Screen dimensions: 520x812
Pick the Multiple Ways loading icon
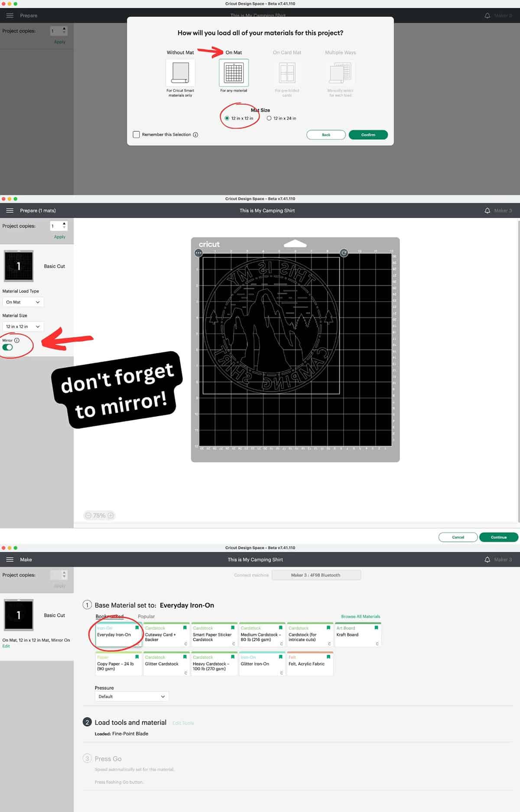(341, 72)
